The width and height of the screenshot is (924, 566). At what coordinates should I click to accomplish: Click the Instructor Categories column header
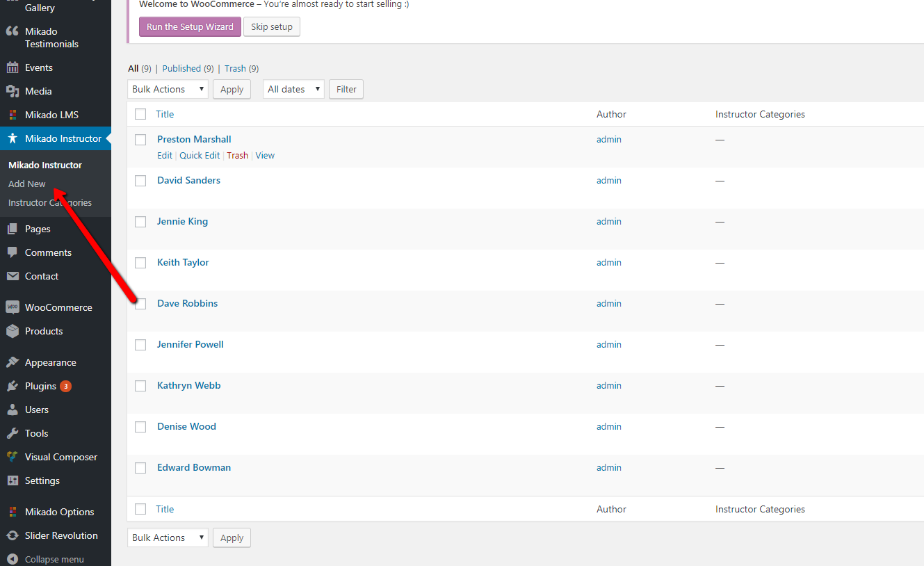pyautogui.click(x=760, y=114)
